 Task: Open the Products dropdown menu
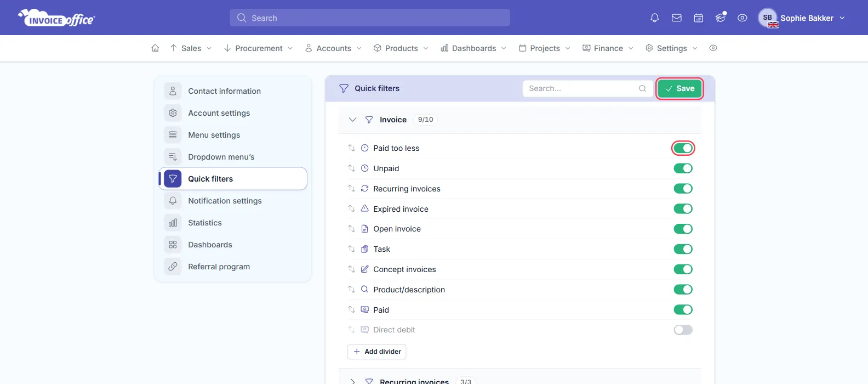[x=401, y=48]
